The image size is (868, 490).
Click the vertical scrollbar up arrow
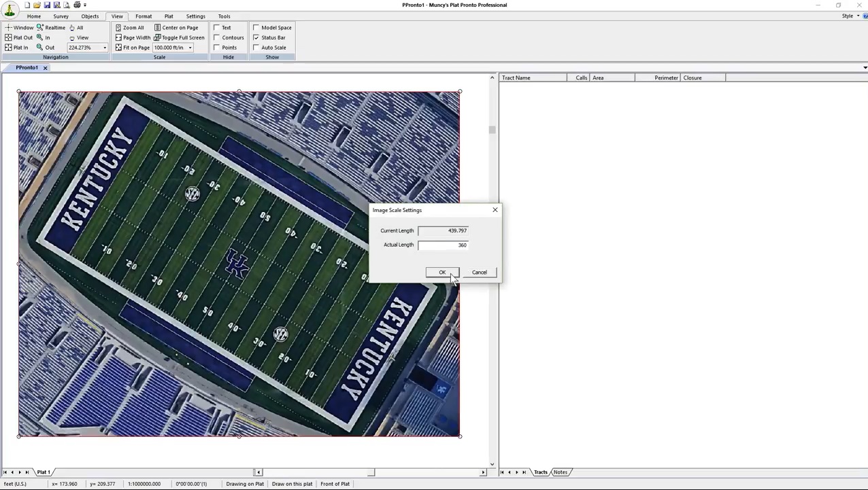pos(492,77)
